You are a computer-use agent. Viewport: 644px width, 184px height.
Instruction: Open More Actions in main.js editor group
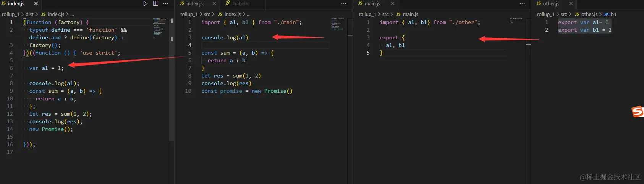(x=522, y=3)
